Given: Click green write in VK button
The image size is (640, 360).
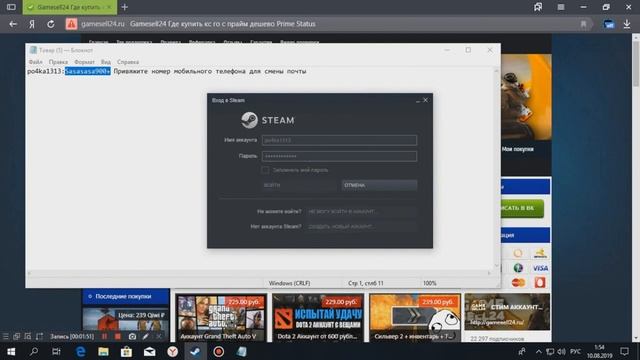Looking at the screenshot, I should [x=522, y=208].
